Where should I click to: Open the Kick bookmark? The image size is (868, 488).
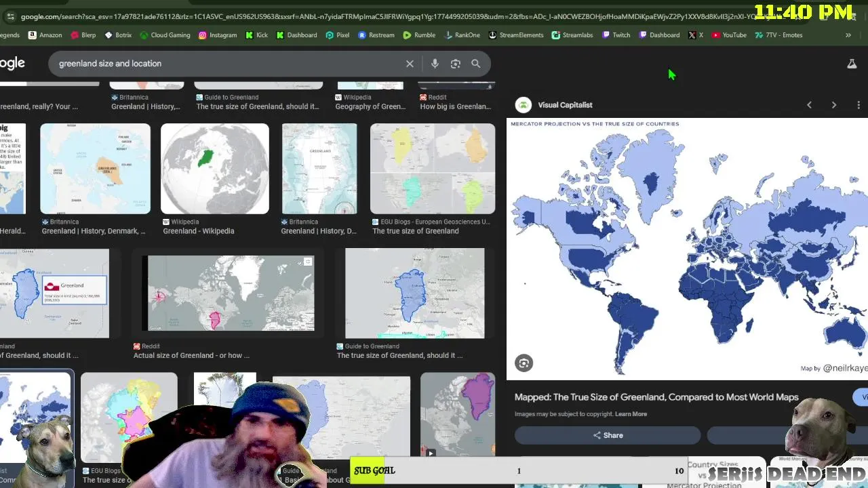256,35
